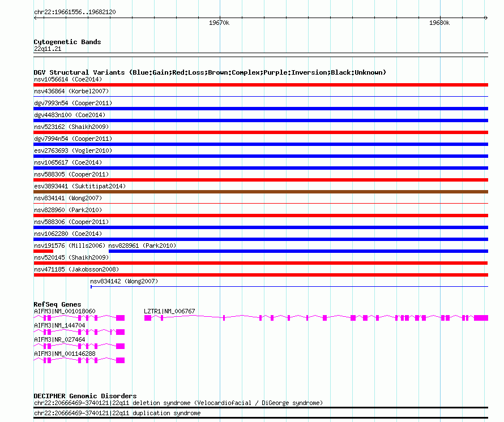Select variant label nsv520145 (Shaikh2009)
Screen dimensions: 504x422
tap(71, 257)
